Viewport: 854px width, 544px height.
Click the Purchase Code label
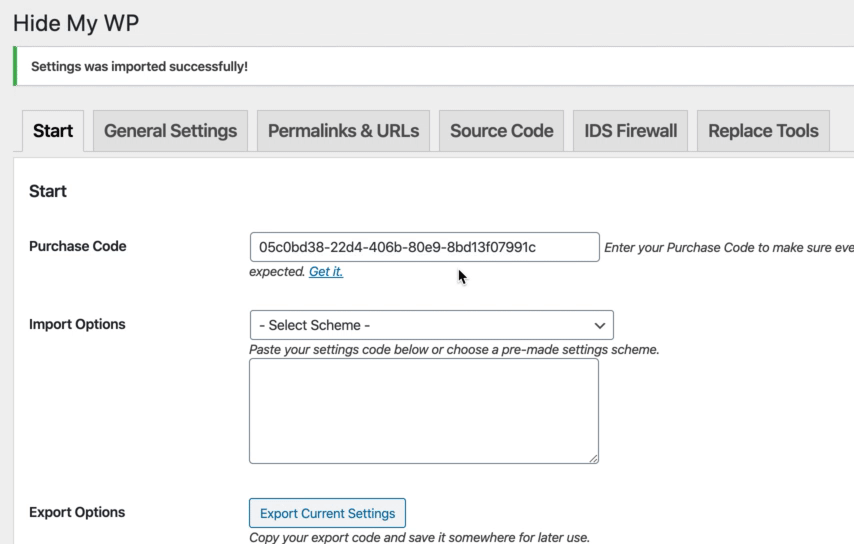(x=78, y=247)
